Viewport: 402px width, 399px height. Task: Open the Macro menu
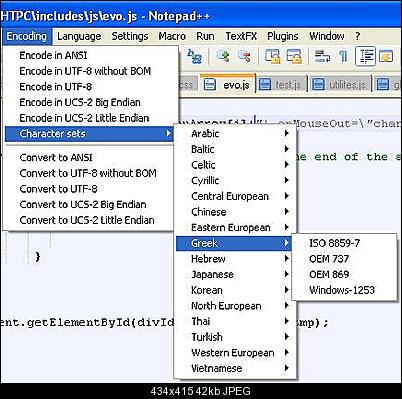tap(172, 36)
